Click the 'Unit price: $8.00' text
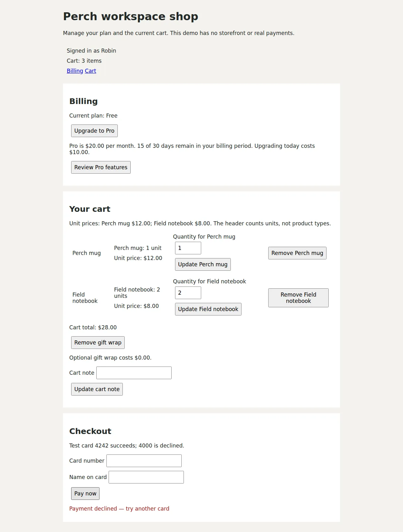The width and height of the screenshot is (403, 532). tap(136, 306)
